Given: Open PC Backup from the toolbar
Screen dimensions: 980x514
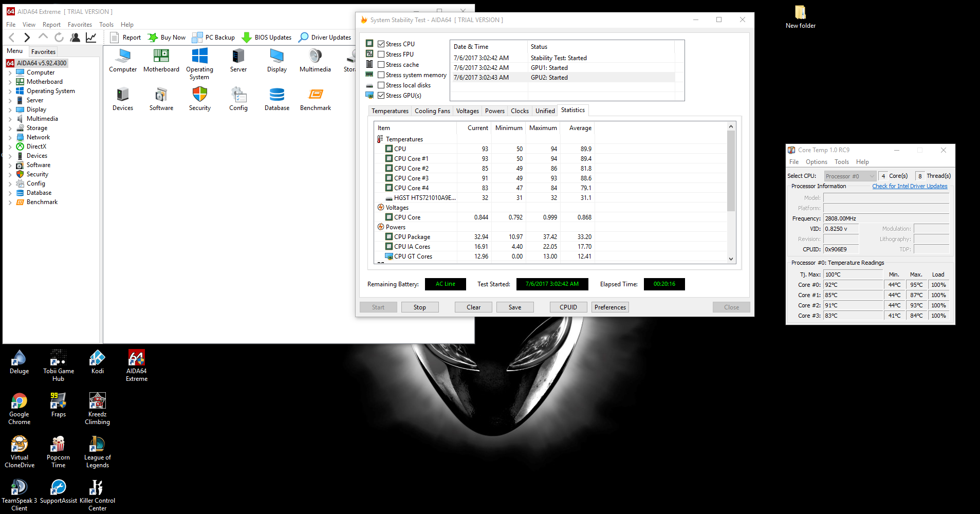Looking at the screenshot, I should click(213, 37).
